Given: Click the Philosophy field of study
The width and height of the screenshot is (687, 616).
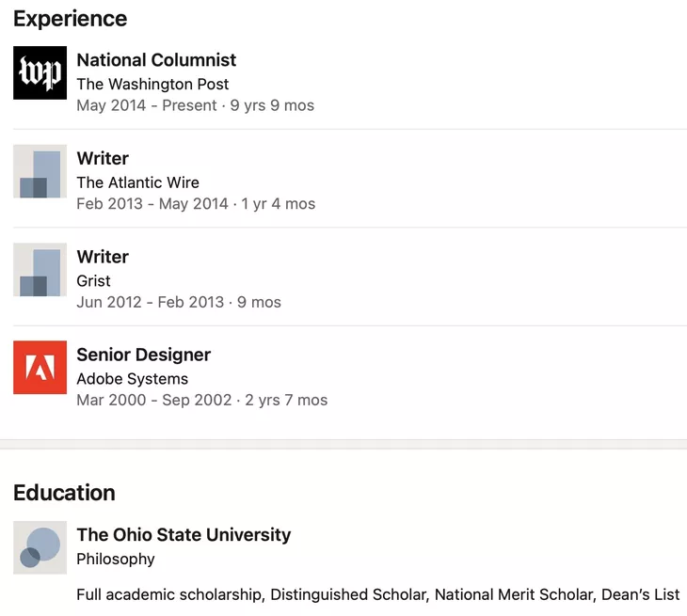Looking at the screenshot, I should point(116,559).
